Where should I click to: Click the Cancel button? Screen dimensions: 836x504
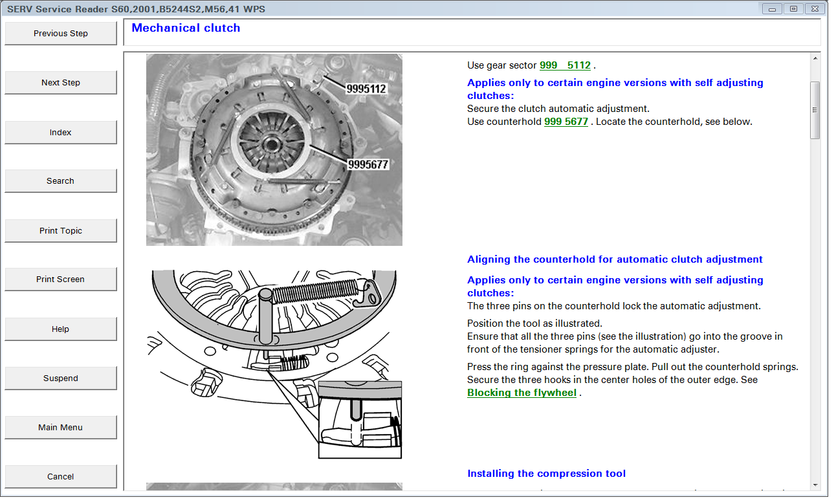tap(61, 476)
